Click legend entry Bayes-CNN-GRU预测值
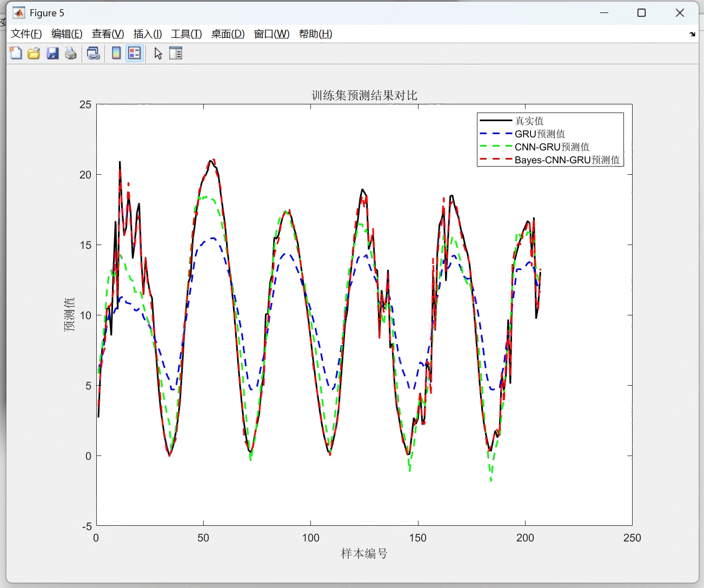Screen dimensions: 704x588 (567, 160)
